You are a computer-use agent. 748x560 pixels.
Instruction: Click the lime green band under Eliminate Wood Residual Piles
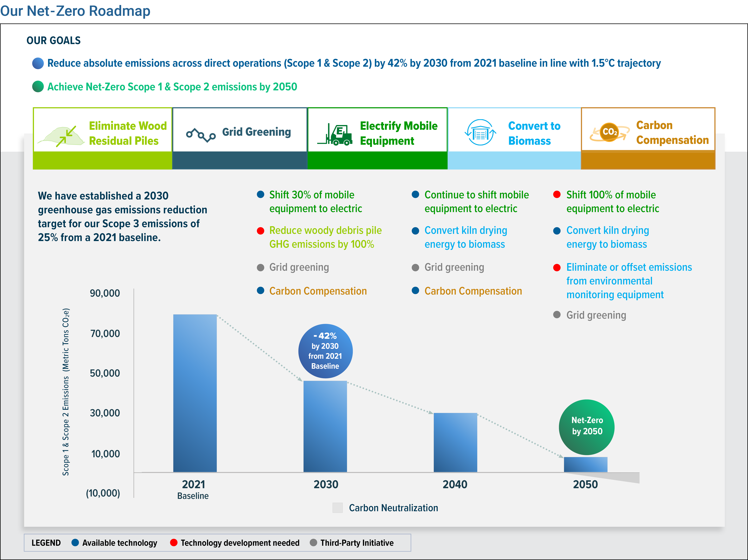tap(102, 160)
